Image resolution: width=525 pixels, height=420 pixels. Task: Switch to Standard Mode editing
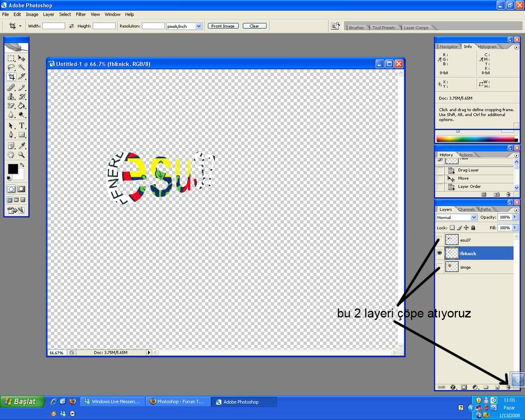11,189
